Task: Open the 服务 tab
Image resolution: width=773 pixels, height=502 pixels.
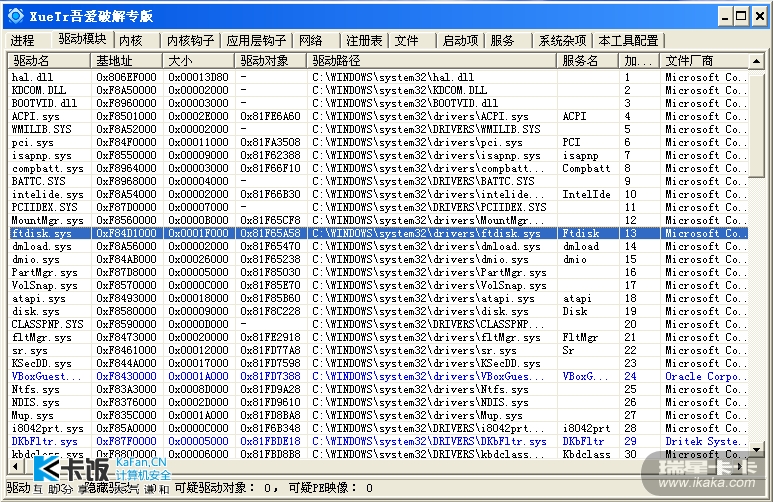Action: coord(503,40)
